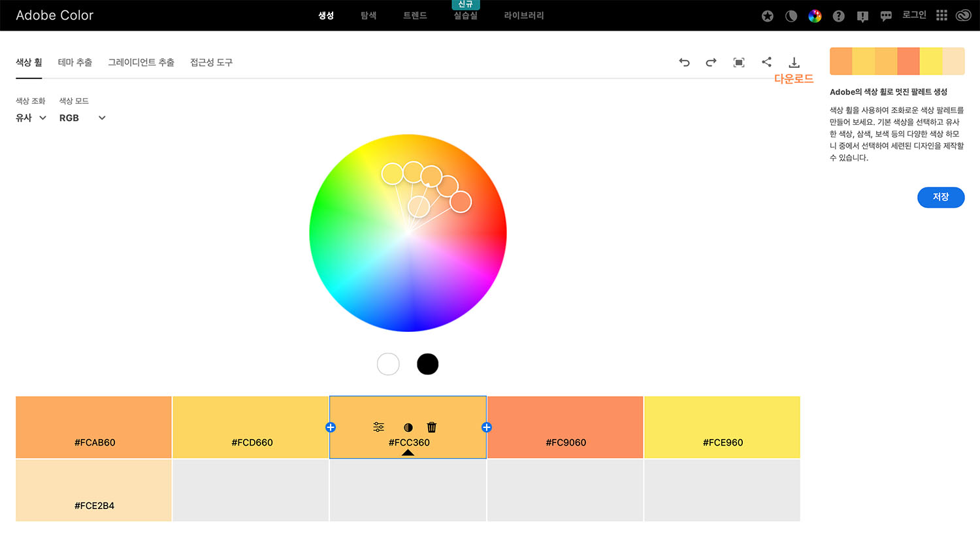This screenshot has height=556, width=980.
Task: Open the 트렌드 menu item
Action: 415,16
